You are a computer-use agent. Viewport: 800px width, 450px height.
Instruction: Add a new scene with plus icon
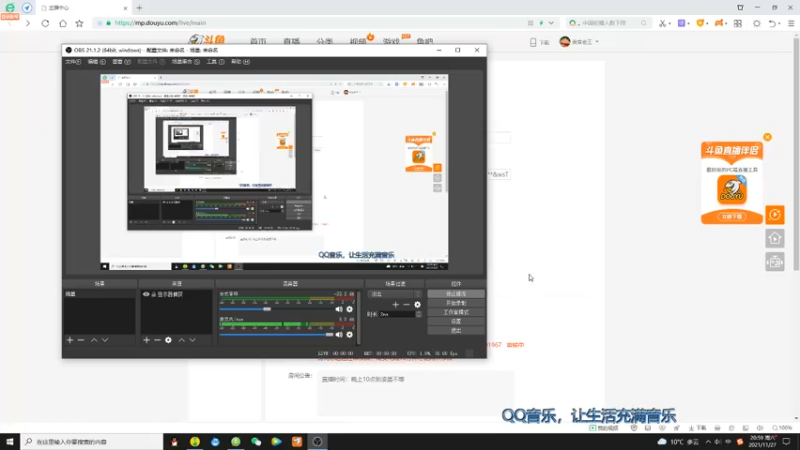point(70,340)
